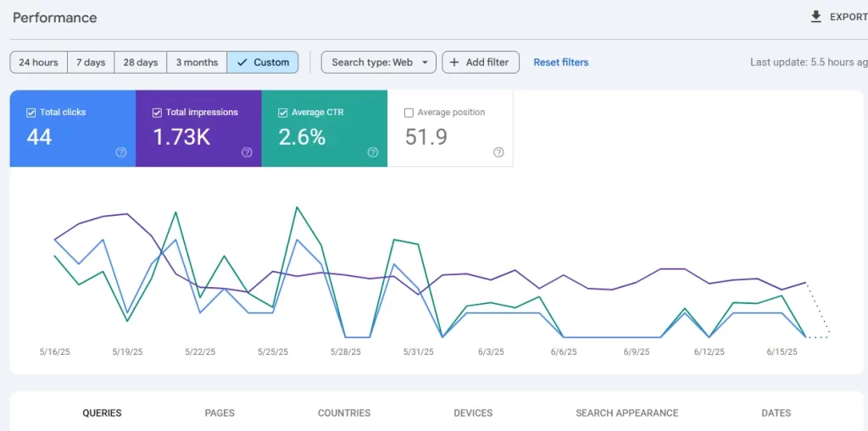The width and height of the screenshot is (868, 431).
Task: Click the chart at the 5/25/25 date label
Action: pyautogui.click(x=273, y=352)
